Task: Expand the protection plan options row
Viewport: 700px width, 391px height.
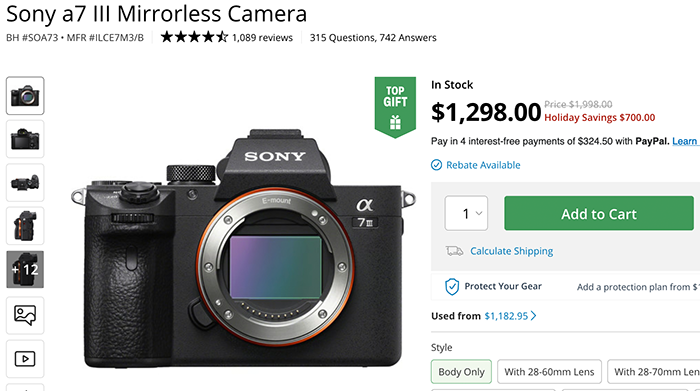Action: click(566, 287)
